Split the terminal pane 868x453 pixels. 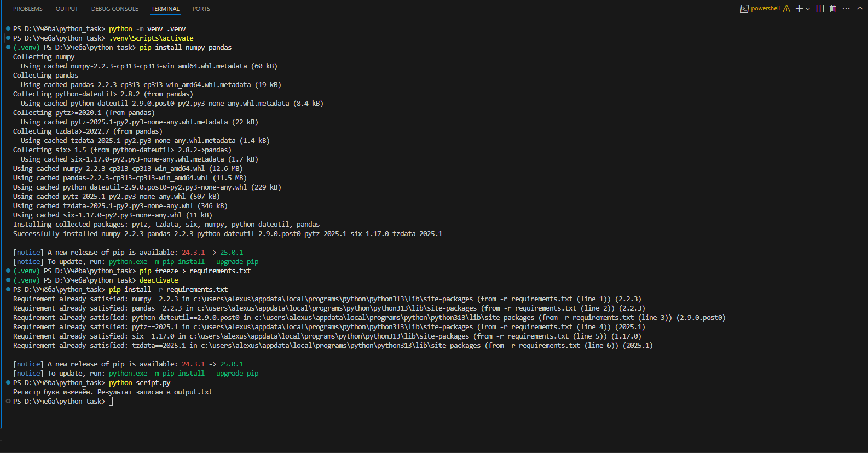[820, 9]
